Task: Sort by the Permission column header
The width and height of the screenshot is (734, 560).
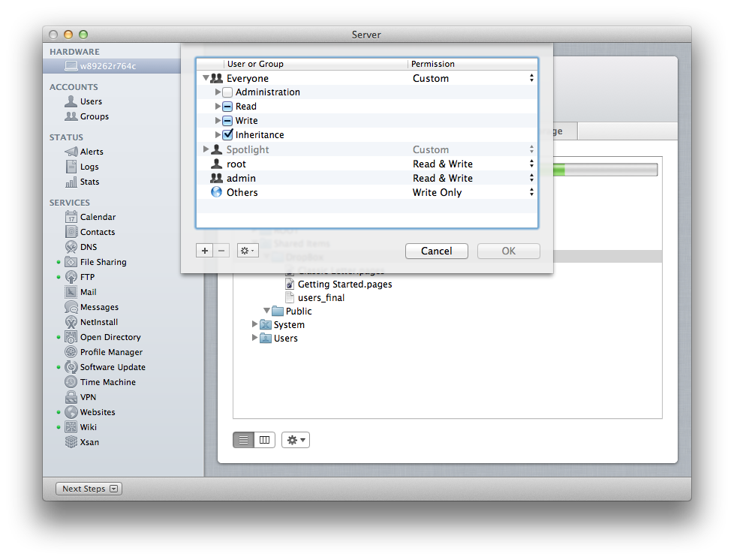Action: tap(472, 64)
